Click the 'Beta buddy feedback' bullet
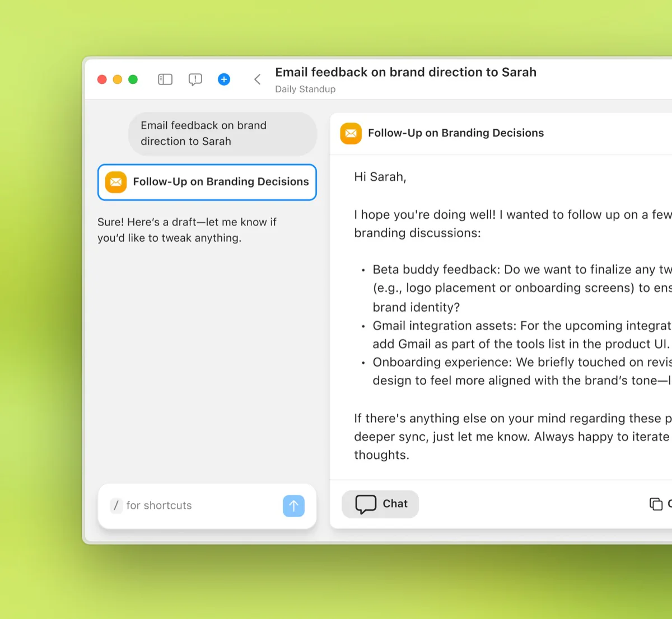The height and width of the screenshot is (619, 672). pos(522,288)
